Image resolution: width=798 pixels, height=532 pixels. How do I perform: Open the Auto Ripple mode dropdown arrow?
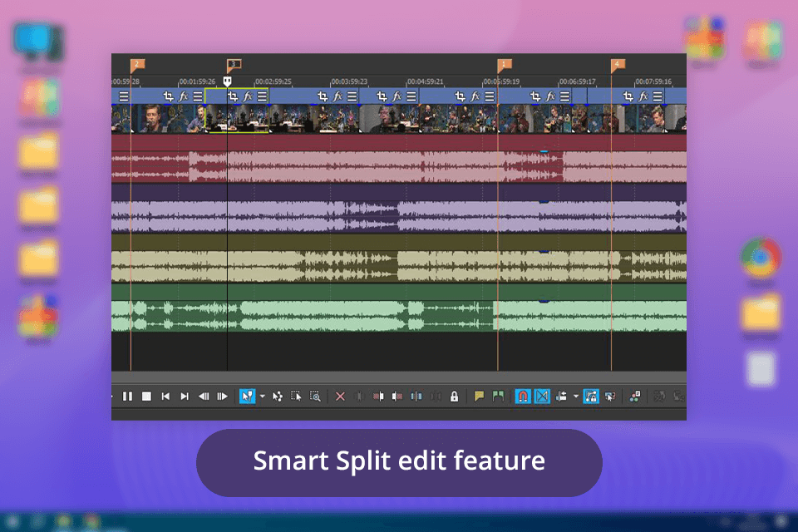point(575,396)
